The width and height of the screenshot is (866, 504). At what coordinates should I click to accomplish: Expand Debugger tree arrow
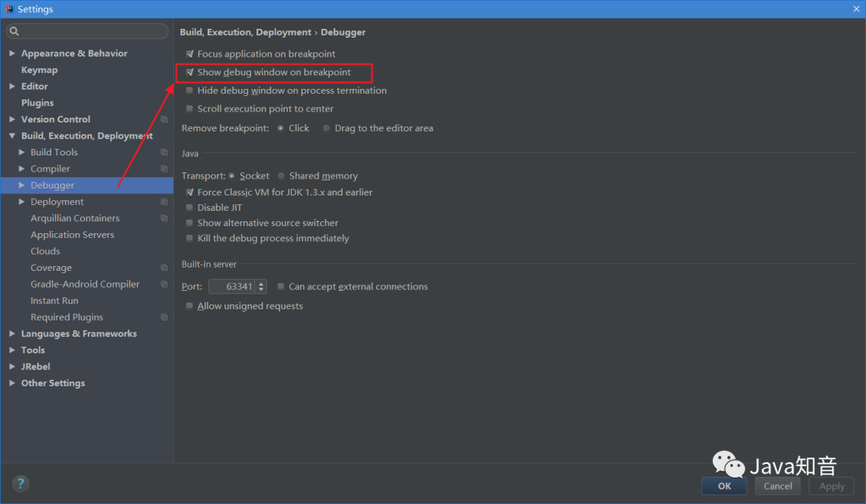[x=22, y=185]
